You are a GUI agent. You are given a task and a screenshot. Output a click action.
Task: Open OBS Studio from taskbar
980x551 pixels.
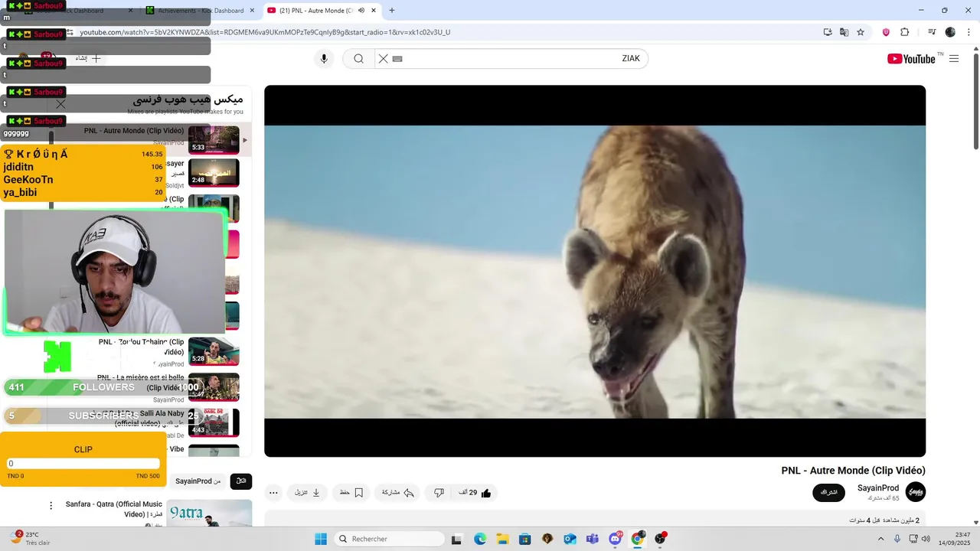pyautogui.click(x=660, y=539)
